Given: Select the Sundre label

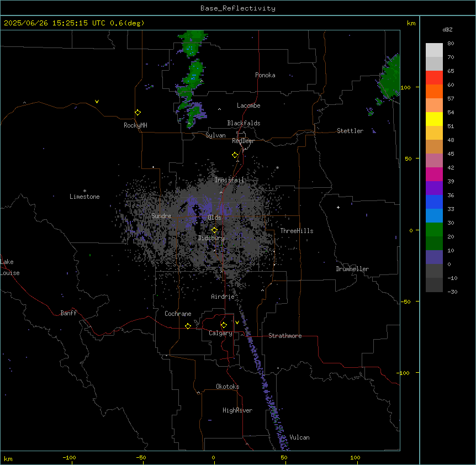Looking at the screenshot, I should click(161, 216).
